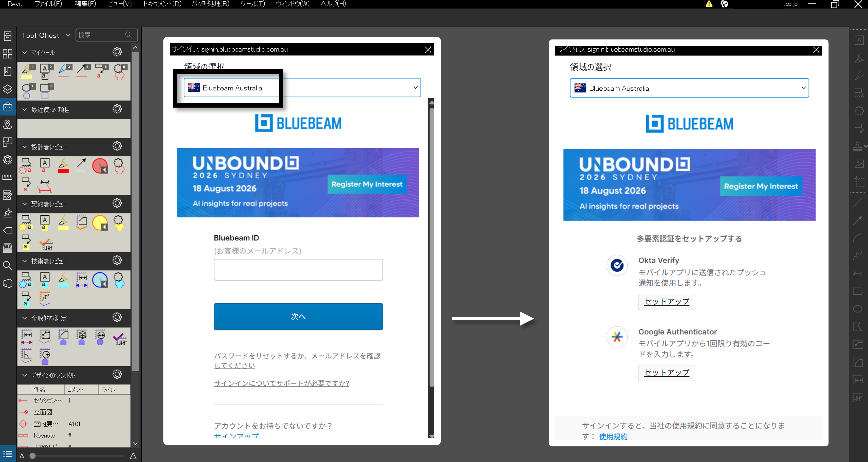
Task: Open the Thumbnails panel in left sidebar
Action: point(7,53)
